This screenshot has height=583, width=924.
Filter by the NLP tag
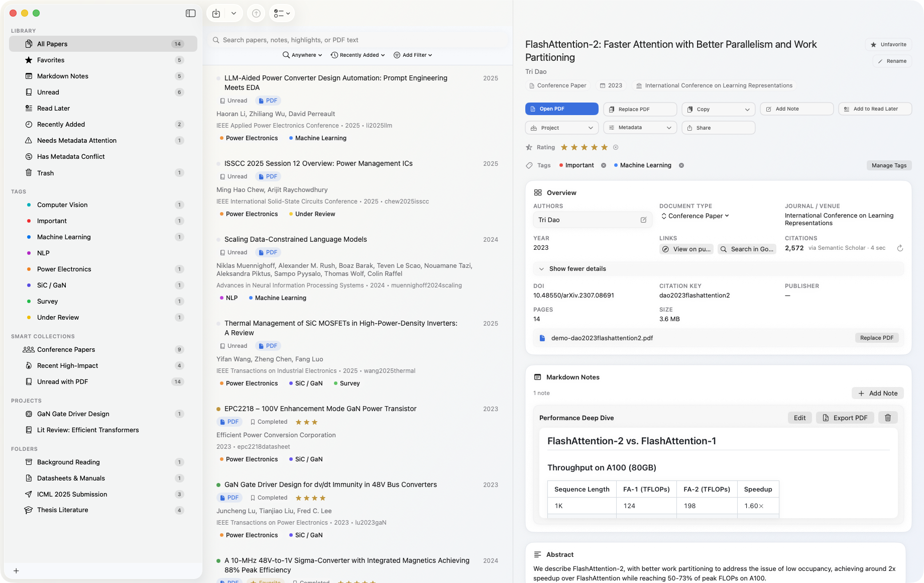pos(103,253)
